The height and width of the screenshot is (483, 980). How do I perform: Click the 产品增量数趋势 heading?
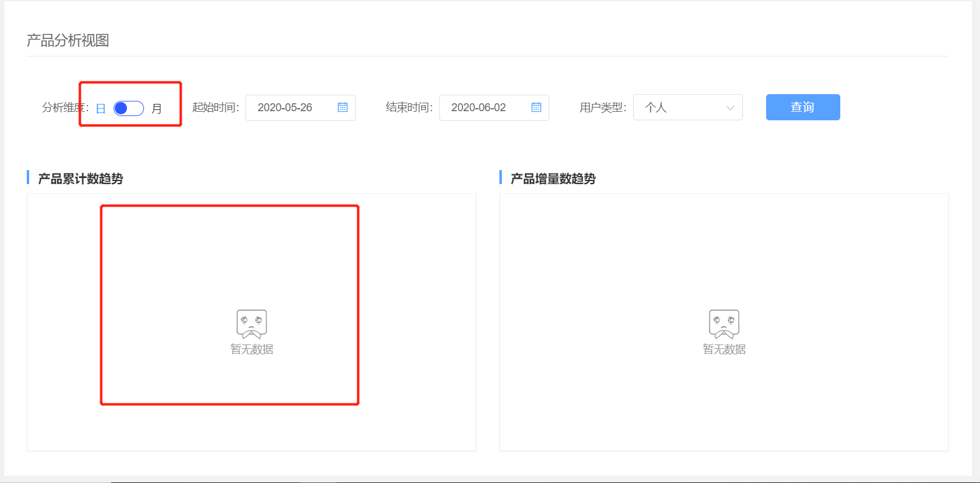click(553, 179)
